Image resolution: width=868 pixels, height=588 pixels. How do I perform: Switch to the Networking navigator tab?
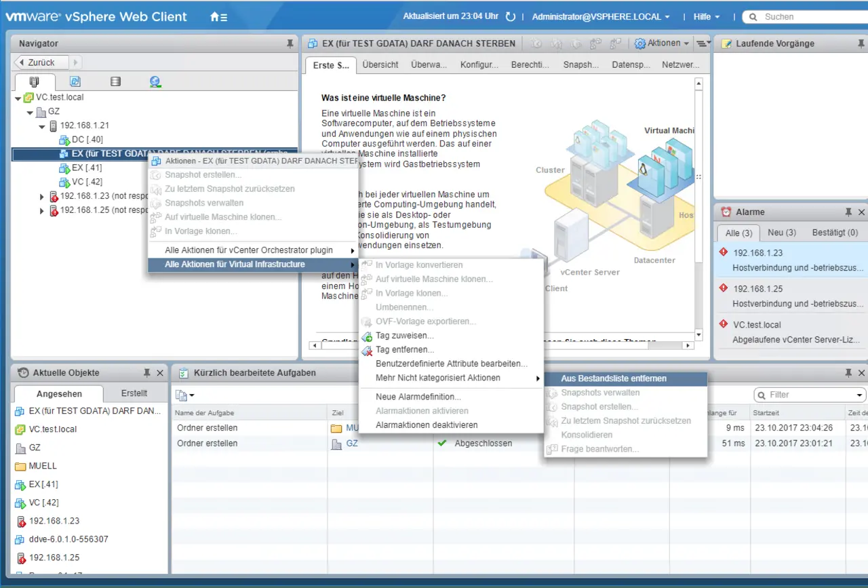pyautogui.click(x=155, y=82)
